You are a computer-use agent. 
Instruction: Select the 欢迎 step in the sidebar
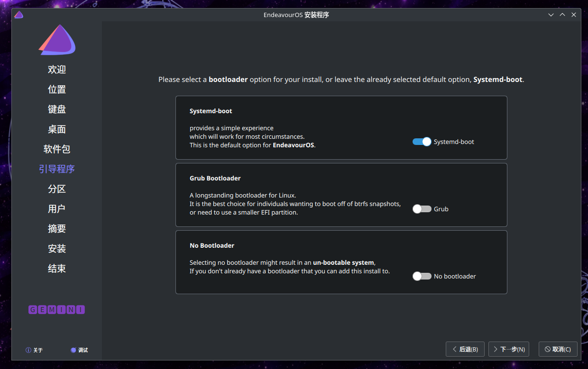(x=57, y=70)
